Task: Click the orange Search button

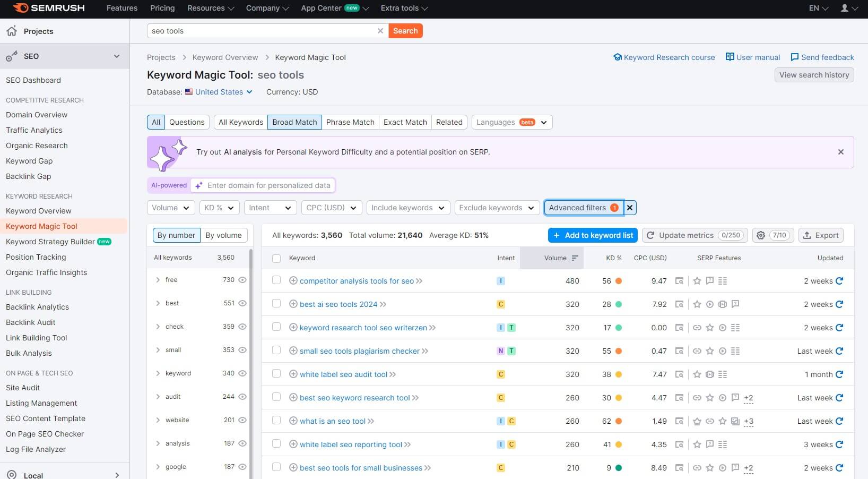Action: click(x=405, y=31)
